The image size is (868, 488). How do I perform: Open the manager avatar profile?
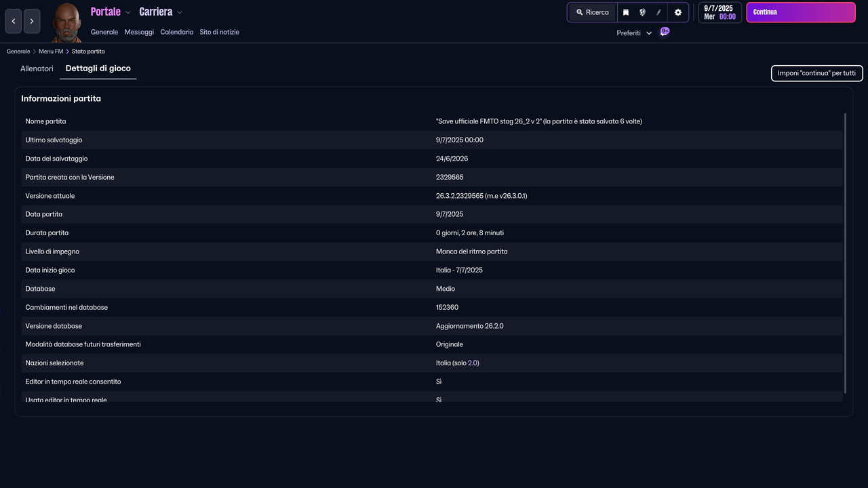(x=66, y=22)
